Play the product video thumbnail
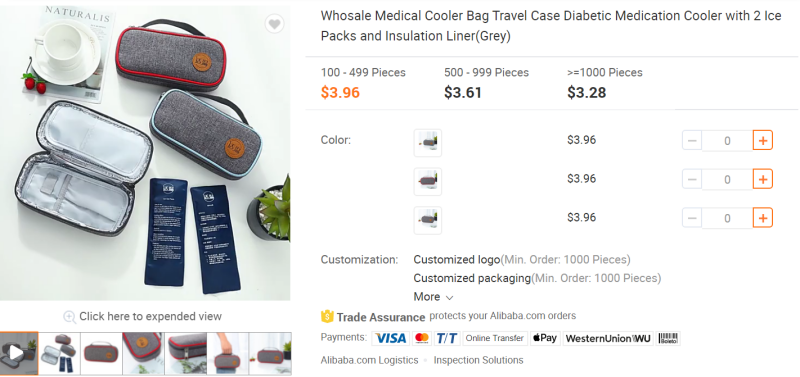The image size is (800, 377). click(x=18, y=353)
